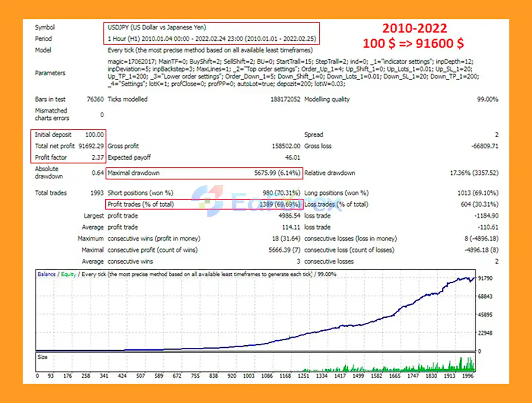Click the Modelling quality value 99.00%
Screen dimensions: 532x403
pos(487,99)
